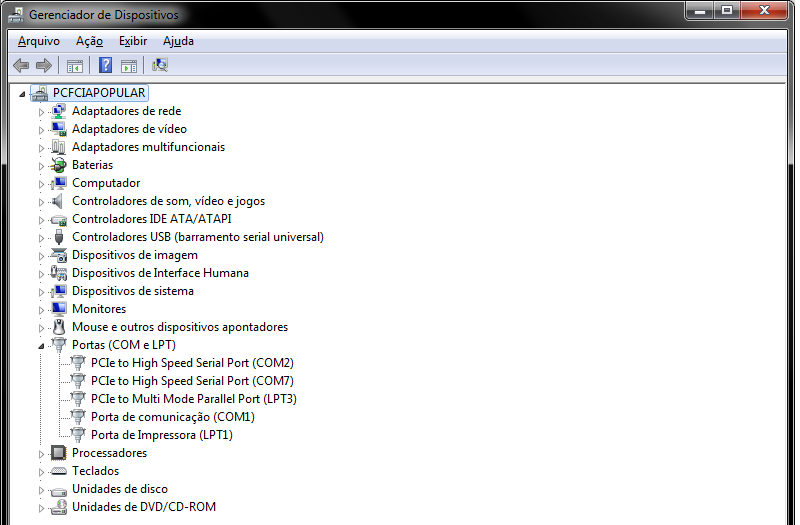This screenshot has width=800, height=525.
Task: Expand Adaptadores de rede arrow
Action: pyautogui.click(x=41, y=112)
